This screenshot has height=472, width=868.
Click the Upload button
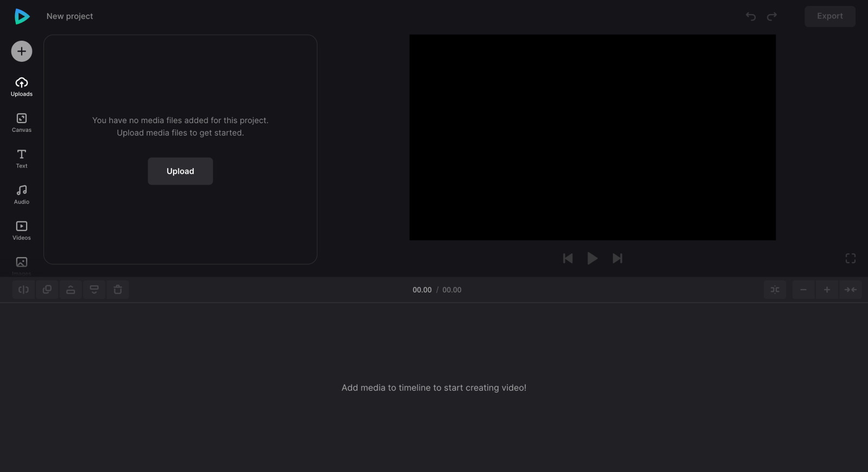click(x=180, y=171)
